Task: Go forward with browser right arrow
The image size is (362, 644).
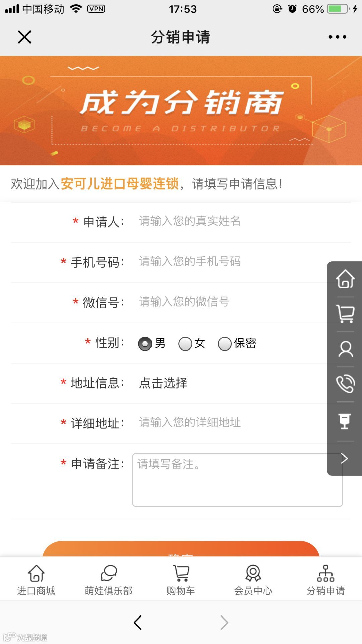Action: click(224, 623)
